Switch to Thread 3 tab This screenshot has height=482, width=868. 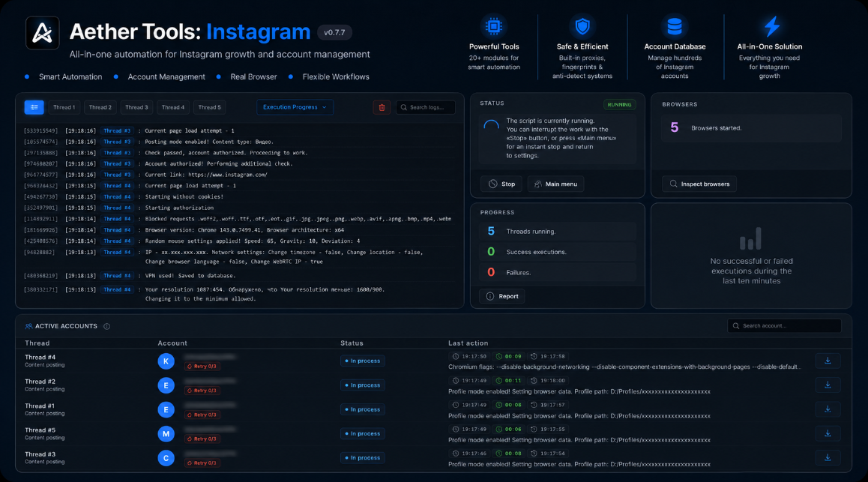tap(136, 107)
